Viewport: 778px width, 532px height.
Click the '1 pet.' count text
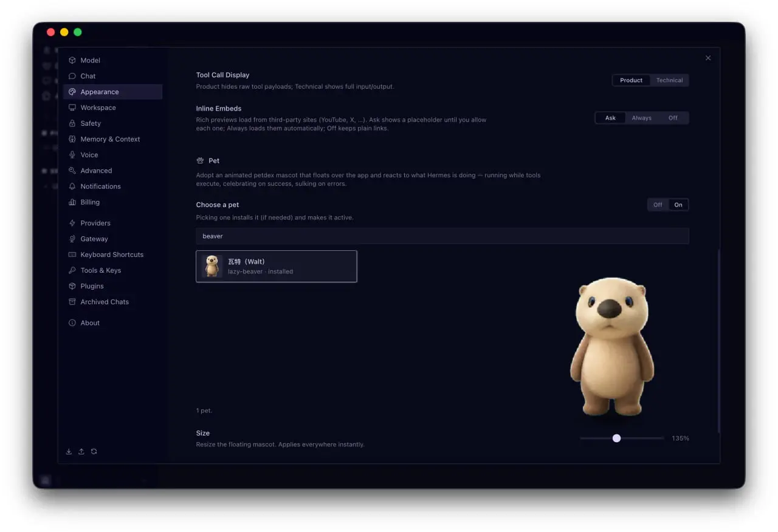coord(204,411)
